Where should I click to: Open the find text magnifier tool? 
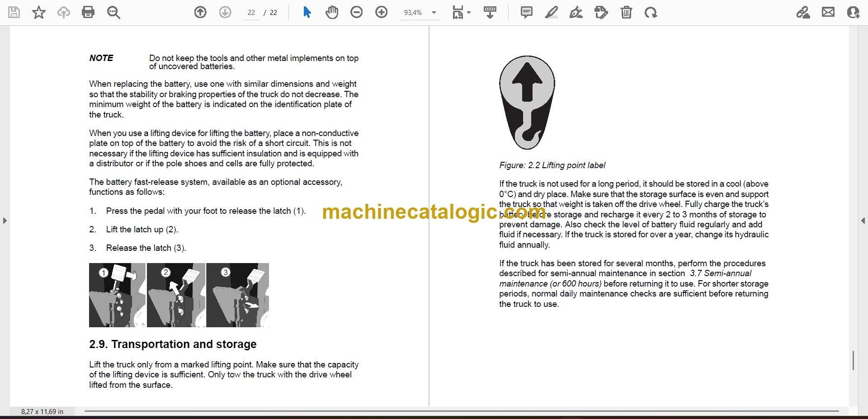pyautogui.click(x=113, y=12)
